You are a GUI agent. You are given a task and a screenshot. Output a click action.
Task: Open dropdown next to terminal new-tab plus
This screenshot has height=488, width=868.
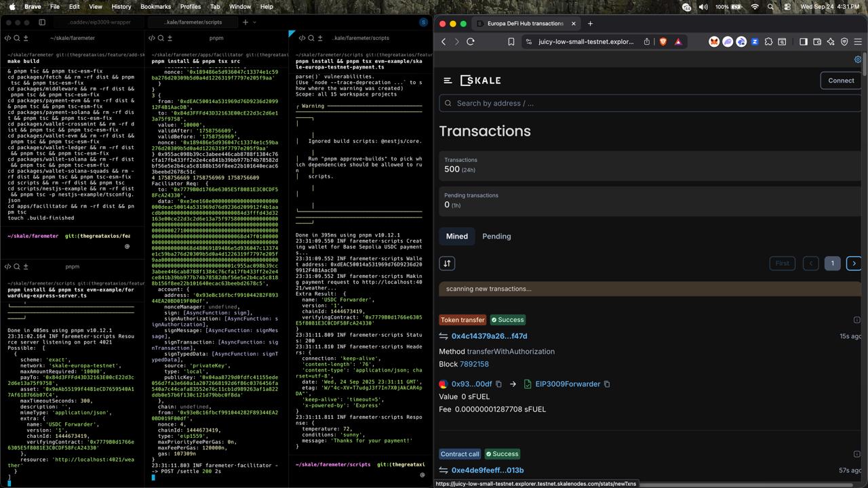(x=254, y=22)
